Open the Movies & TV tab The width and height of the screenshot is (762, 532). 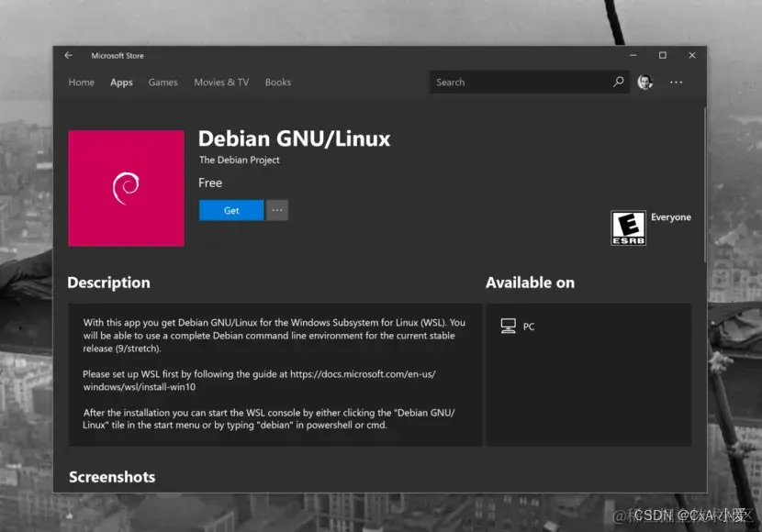click(221, 82)
